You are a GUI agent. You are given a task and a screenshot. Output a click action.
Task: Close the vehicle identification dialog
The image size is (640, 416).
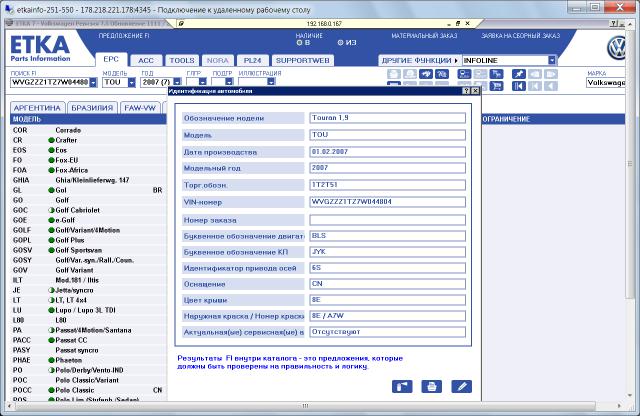(x=475, y=91)
